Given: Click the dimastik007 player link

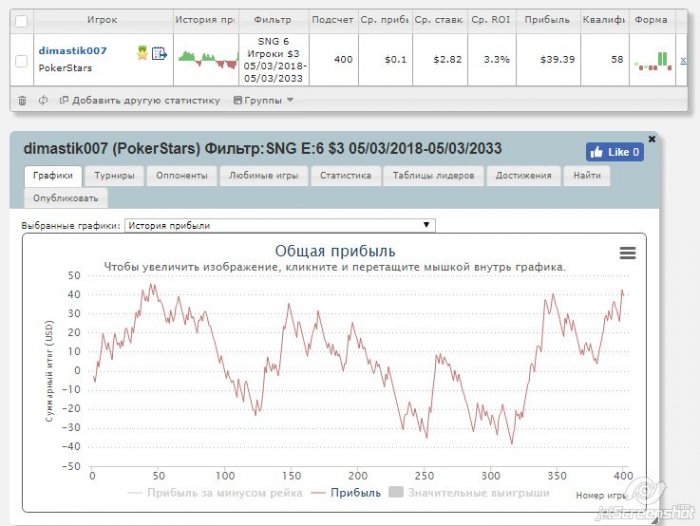Looking at the screenshot, I should [73, 50].
